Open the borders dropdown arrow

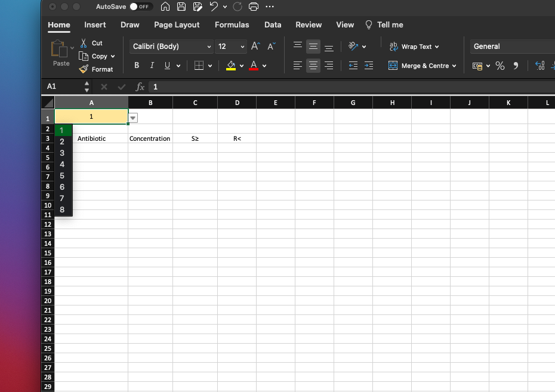[x=210, y=66]
